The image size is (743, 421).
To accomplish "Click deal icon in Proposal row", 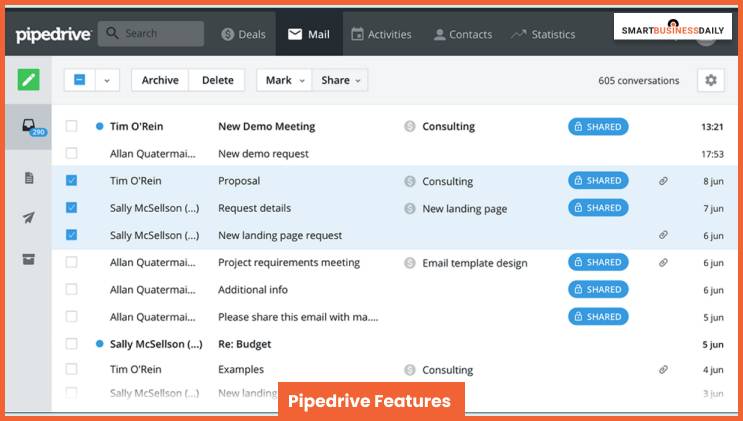I will click(410, 181).
